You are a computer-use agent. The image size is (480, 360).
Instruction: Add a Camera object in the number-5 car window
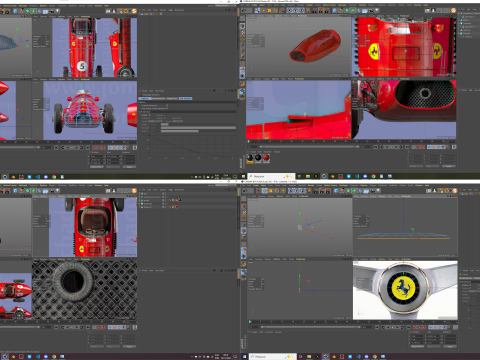pyautogui.click(x=51, y=11)
